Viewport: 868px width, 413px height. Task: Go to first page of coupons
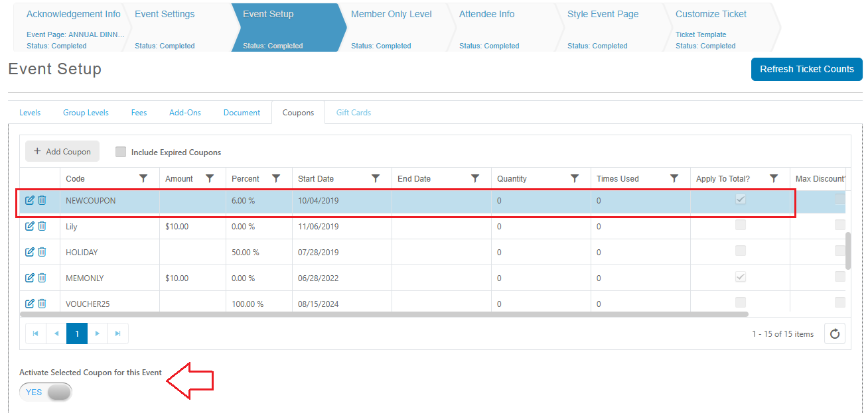pos(36,333)
